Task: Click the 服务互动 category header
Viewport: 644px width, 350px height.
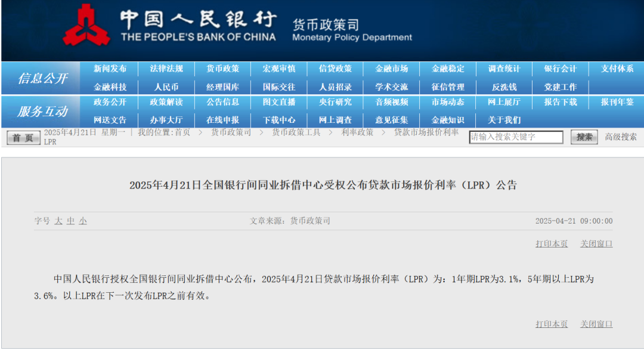Action: point(42,111)
